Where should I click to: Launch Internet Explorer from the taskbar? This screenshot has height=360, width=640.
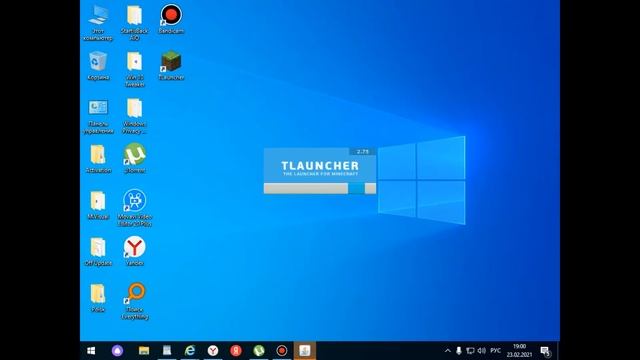[190, 351]
